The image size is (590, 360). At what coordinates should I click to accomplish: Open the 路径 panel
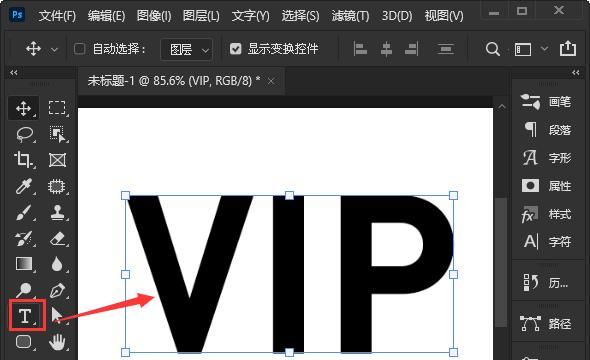tap(547, 324)
